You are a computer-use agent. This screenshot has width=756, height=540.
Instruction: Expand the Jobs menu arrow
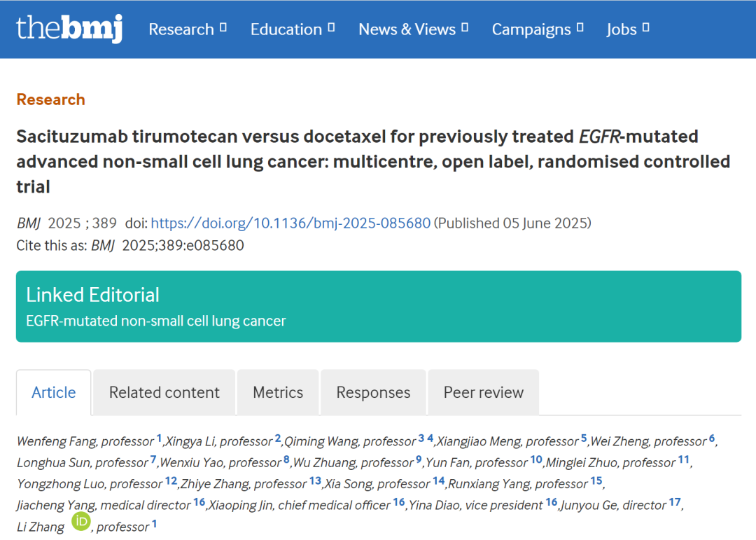tap(645, 28)
